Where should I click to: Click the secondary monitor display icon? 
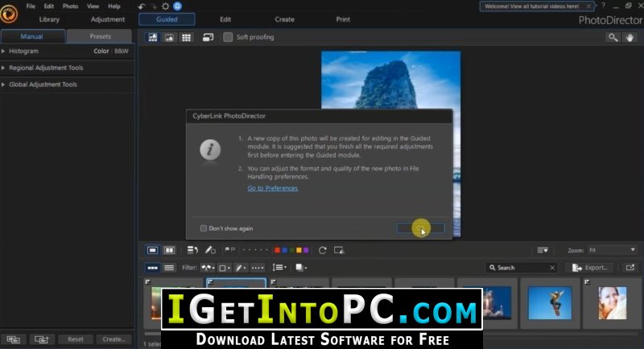208,37
